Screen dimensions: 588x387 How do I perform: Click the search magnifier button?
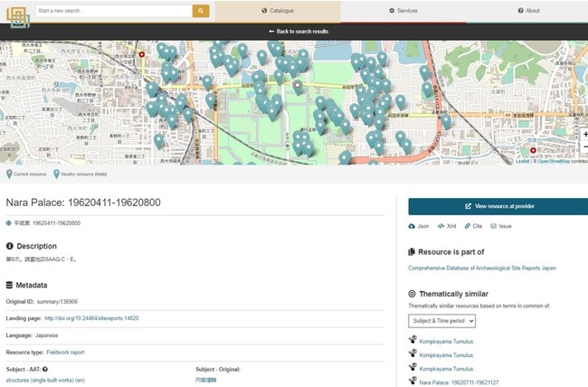coord(201,11)
